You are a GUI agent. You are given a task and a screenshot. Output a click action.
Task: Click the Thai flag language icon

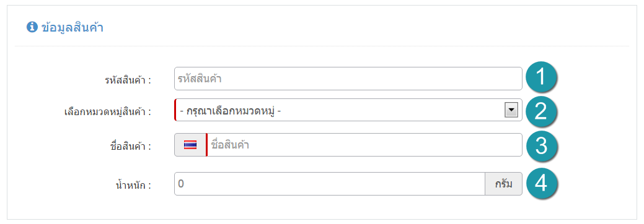pyautogui.click(x=190, y=145)
